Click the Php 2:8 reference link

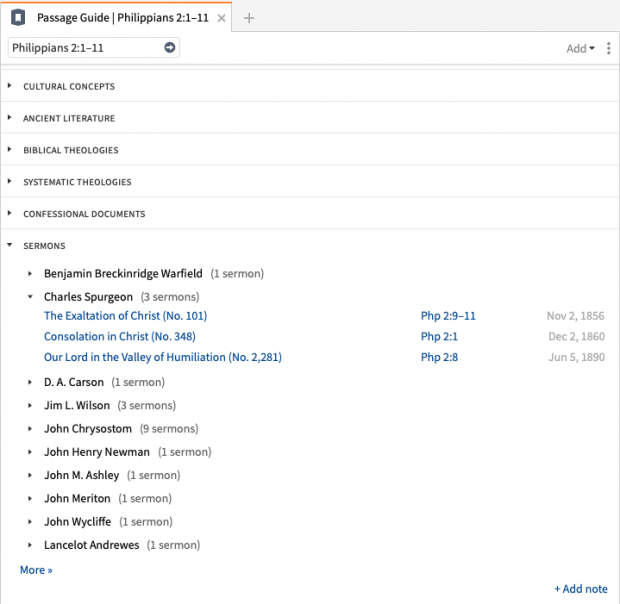(x=439, y=358)
